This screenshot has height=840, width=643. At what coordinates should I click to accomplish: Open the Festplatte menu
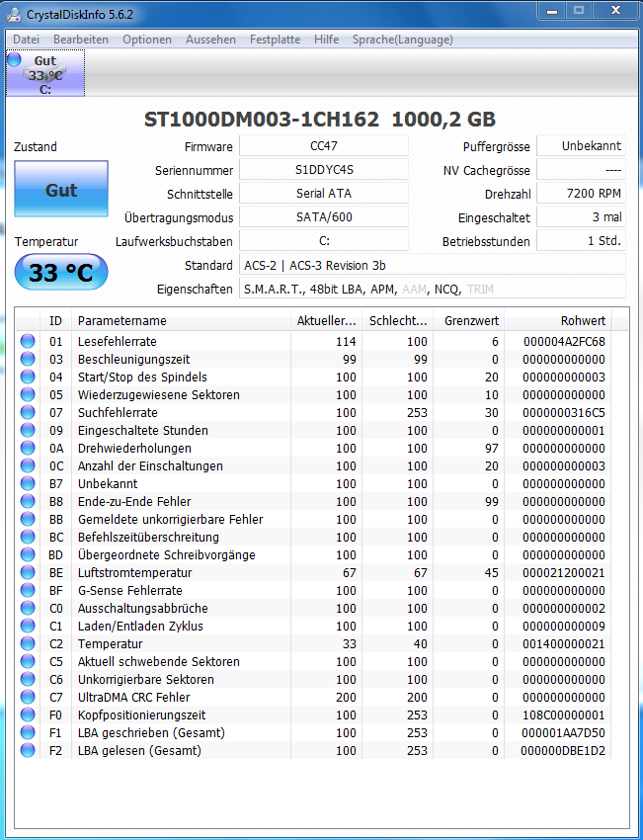276,40
